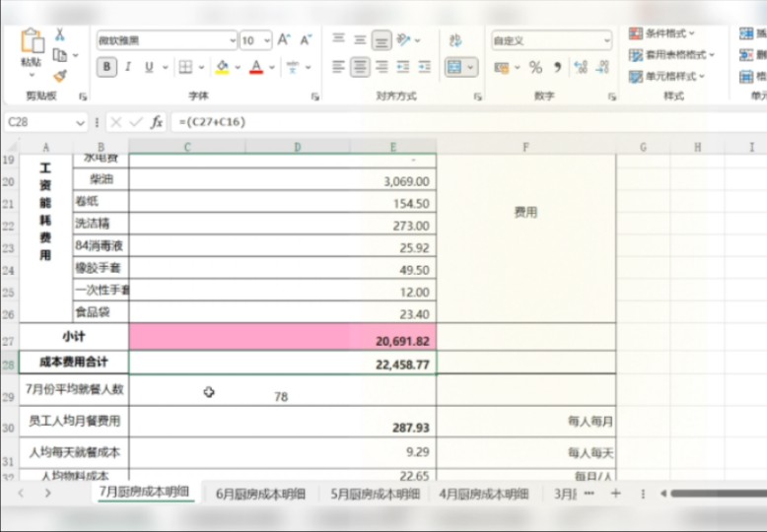This screenshot has width=767, height=532.
Task: Select the 柴油 label cell
Action: [x=101, y=179]
